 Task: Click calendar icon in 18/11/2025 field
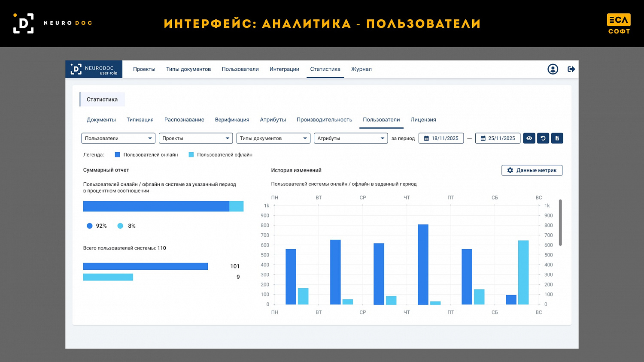426,138
